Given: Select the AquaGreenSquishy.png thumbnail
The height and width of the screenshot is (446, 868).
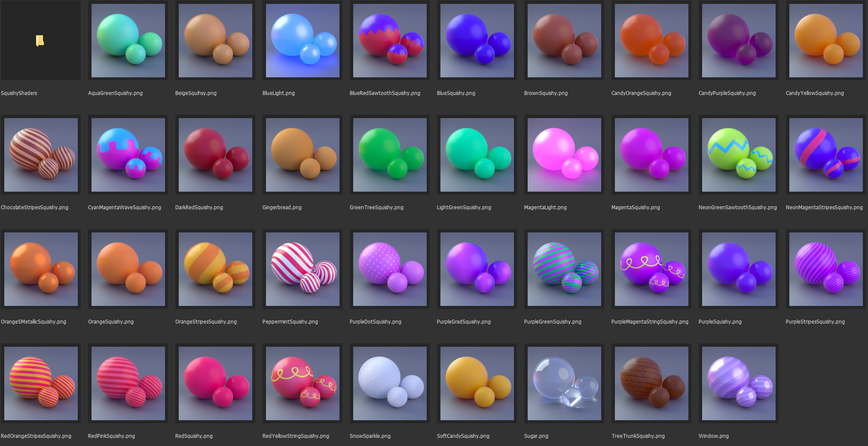Looking at the screenshot, I should [128, 41].
